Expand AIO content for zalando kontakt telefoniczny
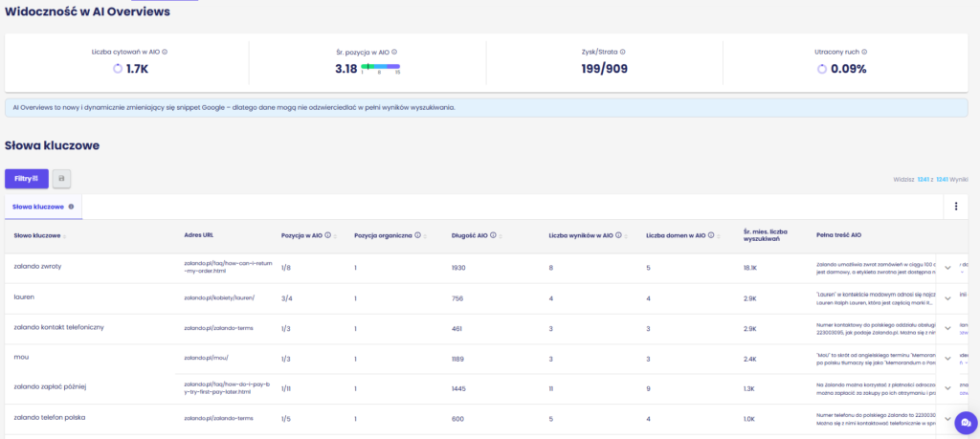The width and height of the screenshot is (980, 439). pyautogui.click(x=947, y=328)
